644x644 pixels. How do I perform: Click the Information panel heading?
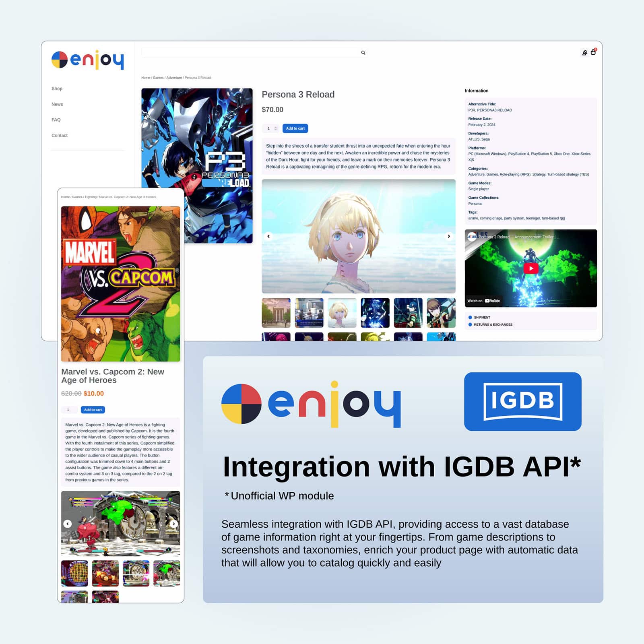point(476,91)
